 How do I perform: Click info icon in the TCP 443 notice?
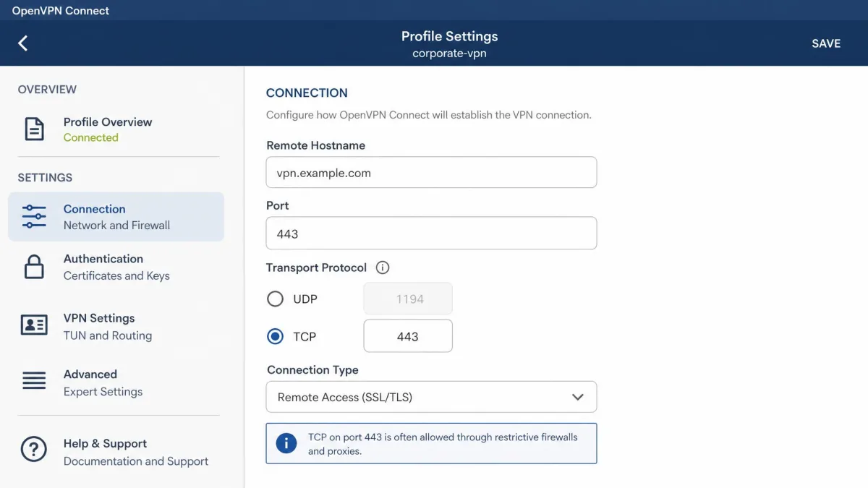(286, 443)
